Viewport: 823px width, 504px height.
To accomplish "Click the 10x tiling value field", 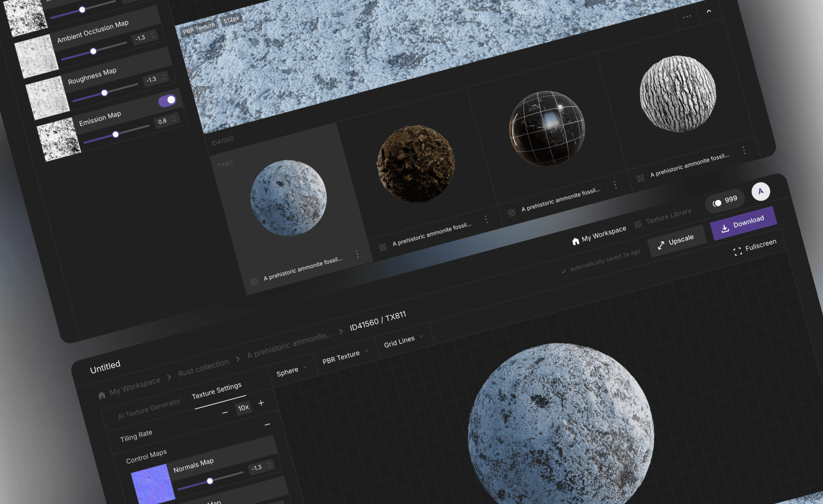I will [243, 407].
